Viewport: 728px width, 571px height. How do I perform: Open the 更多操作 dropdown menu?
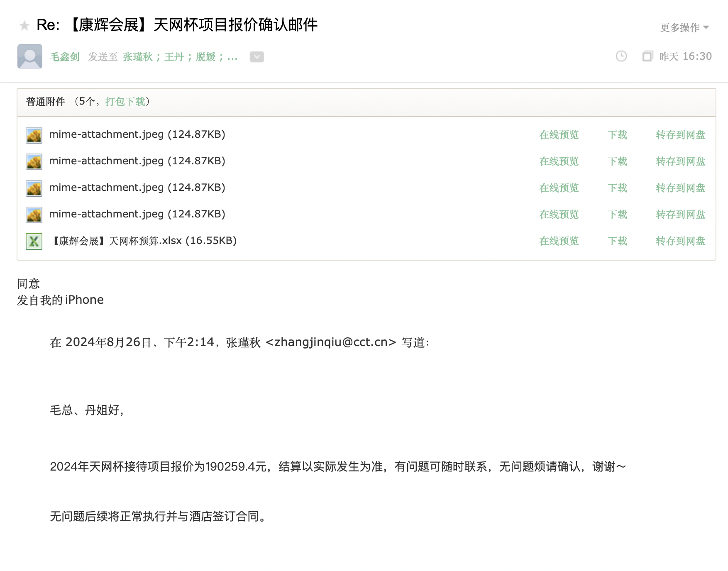click(x=684, y=28)
